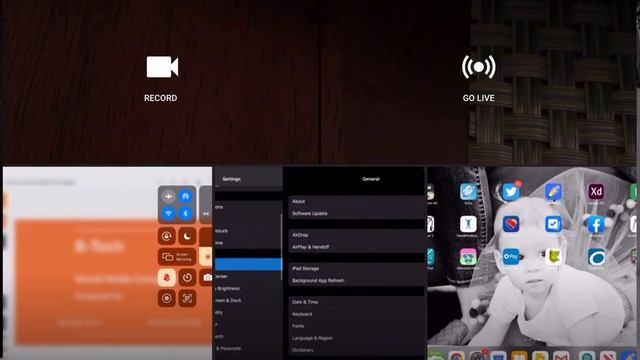
Task: Toggle the rotation lock control
Action: point(167,236)
